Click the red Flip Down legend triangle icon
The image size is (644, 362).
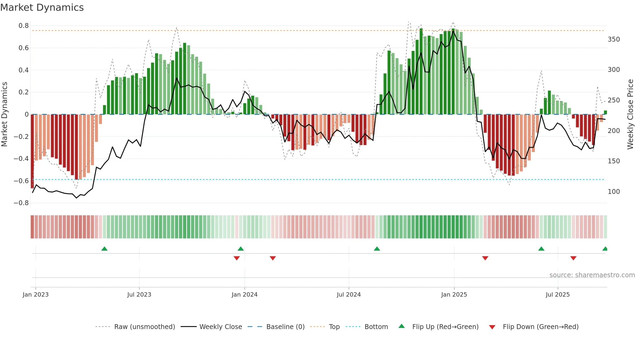click(492, 327)
